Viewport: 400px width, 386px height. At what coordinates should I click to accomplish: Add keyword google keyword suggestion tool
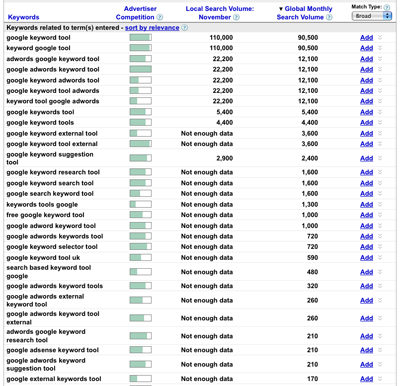tap(366, 158)
